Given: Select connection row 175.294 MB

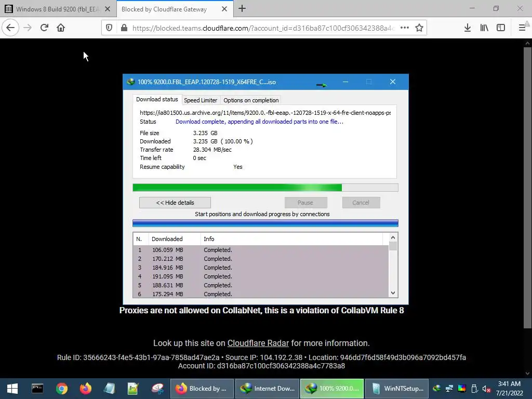Looking at the screenshot, I should click(261, 294).
